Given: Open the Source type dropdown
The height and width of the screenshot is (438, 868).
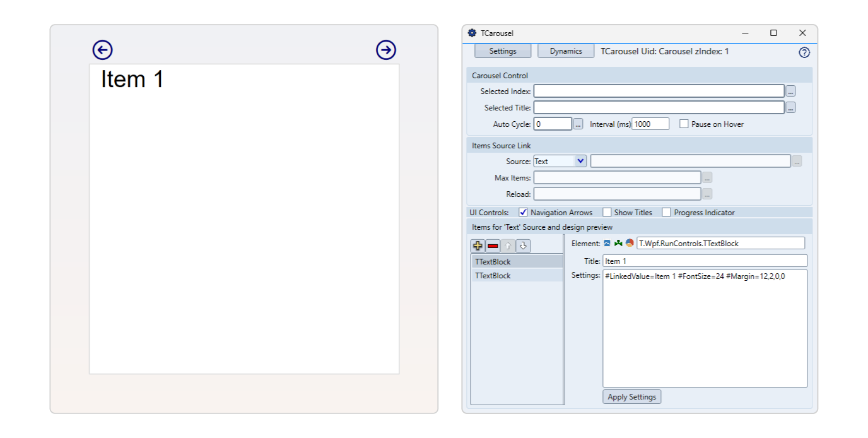Looking at the screenshot, I should pyautogui.click(x=560, y=162).
